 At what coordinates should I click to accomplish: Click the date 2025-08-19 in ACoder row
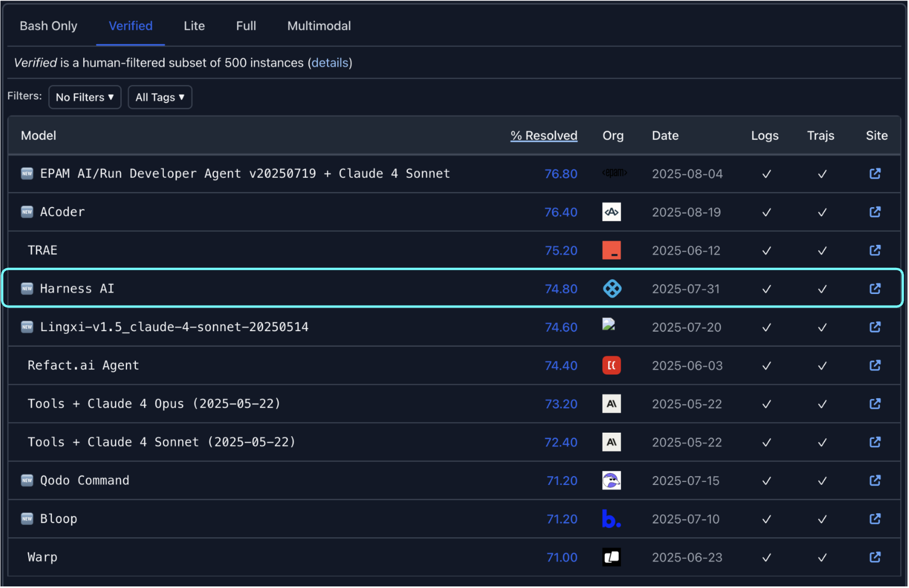coord(686,212)
